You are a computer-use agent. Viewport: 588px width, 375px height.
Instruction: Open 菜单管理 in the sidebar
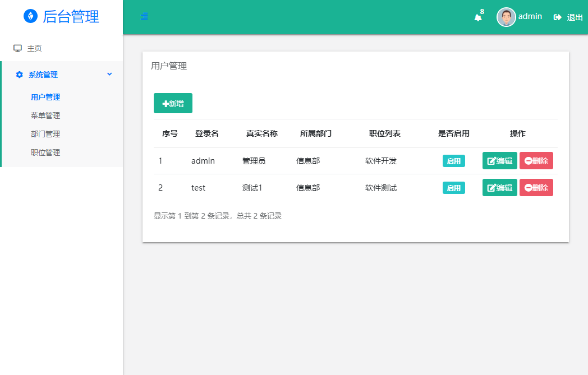[x=45, y=115]
